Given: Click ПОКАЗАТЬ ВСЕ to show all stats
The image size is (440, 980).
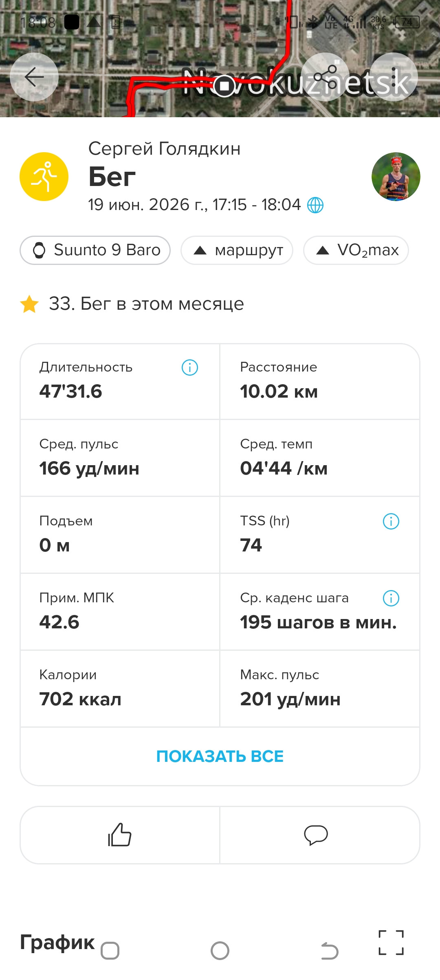Looking at the screenshot, I should [220, 756].
